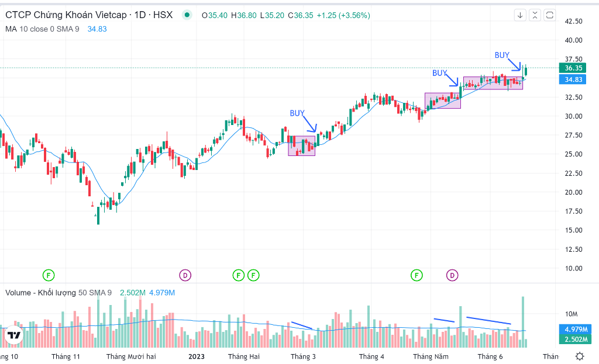Select the BUY annotation above Tháng 3
The height and width of the screenshot is (364, 599).
point(297,113)
